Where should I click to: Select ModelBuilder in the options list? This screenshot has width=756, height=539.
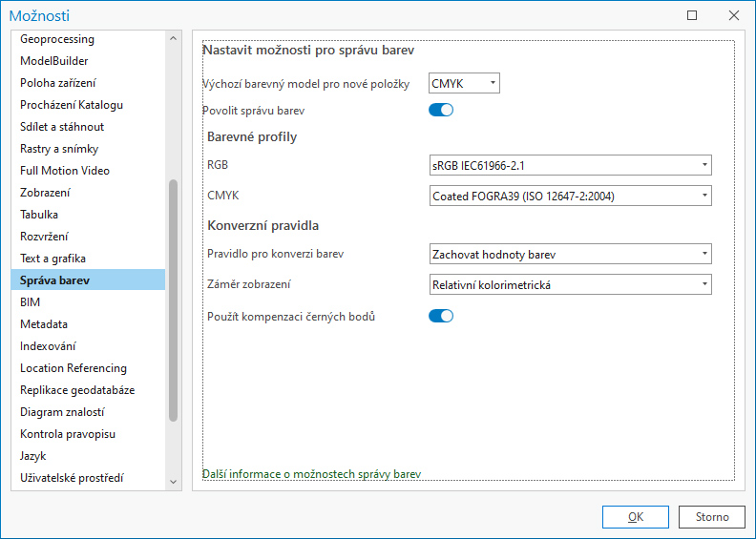pos(88,61)
